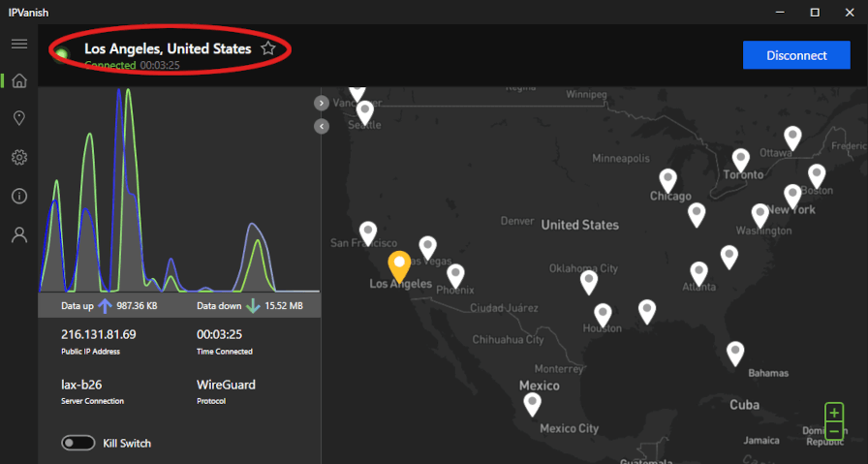Select the Houston map pin
The height and width of the screenshot is (464, 868).
coord(603,316)
